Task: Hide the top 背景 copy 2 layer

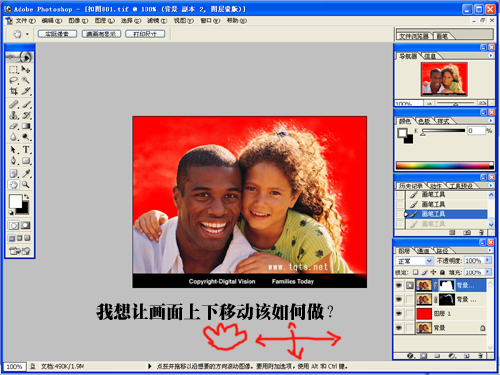Action: click(399, 285)
